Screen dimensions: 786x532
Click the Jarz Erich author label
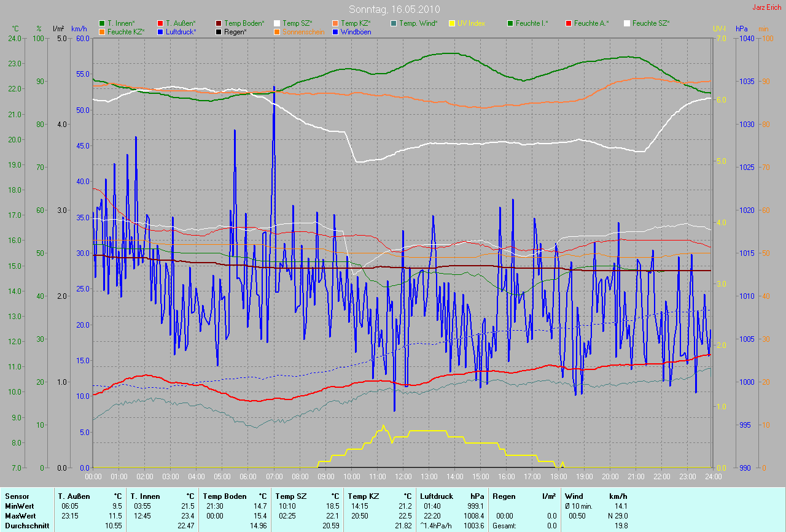click(766, 7)
